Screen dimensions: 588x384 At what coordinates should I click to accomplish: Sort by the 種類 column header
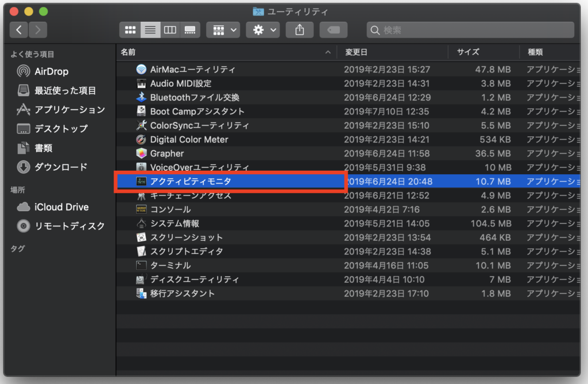click(550, 52)
